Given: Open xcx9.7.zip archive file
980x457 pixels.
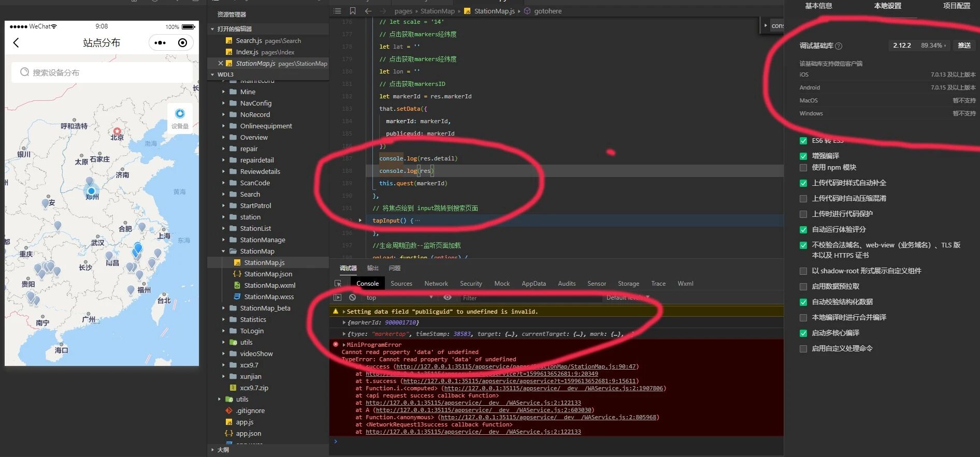Looking at the screenshot, I should click(254, 388).
